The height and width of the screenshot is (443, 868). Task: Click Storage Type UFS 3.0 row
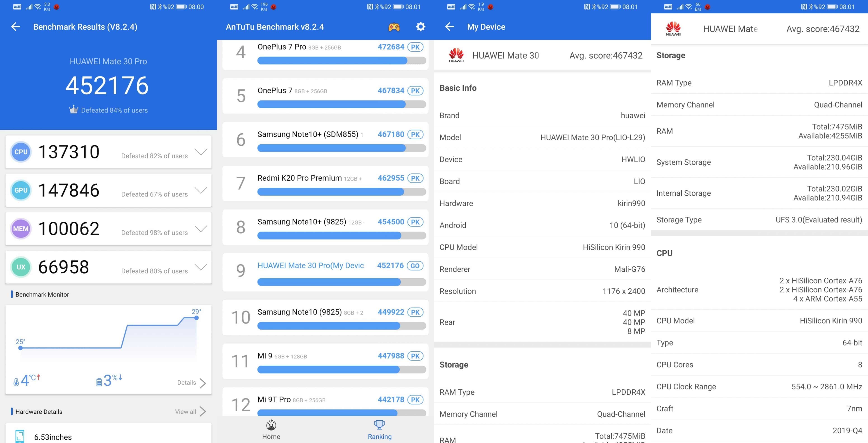point(759,220)
